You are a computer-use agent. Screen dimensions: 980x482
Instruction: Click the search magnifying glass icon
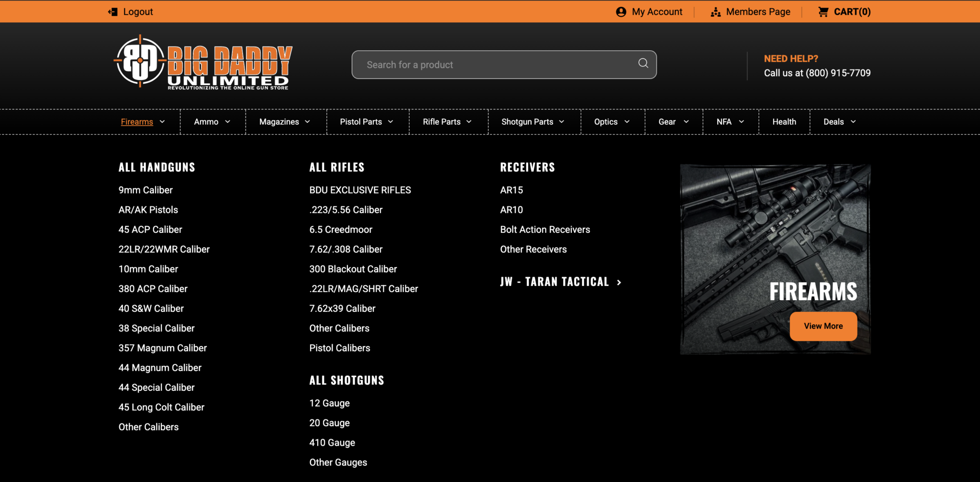(x=643, y=63)
